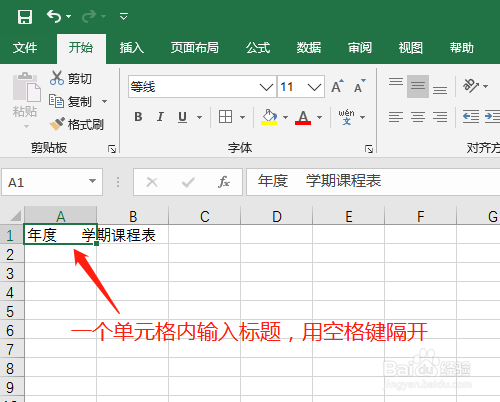Click the 复制 copy button
Image resolution: width=500 pixels, height=402 pixels.
pos(70,101)
